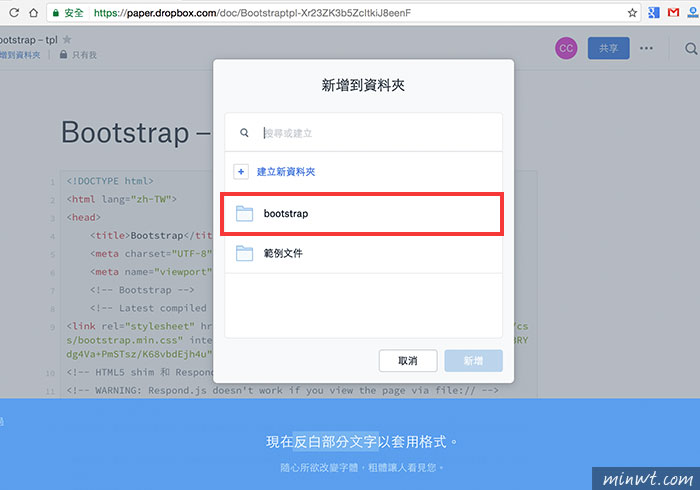
Task: Click the 新增到資料夾 link under title
Action: [20, 55]
